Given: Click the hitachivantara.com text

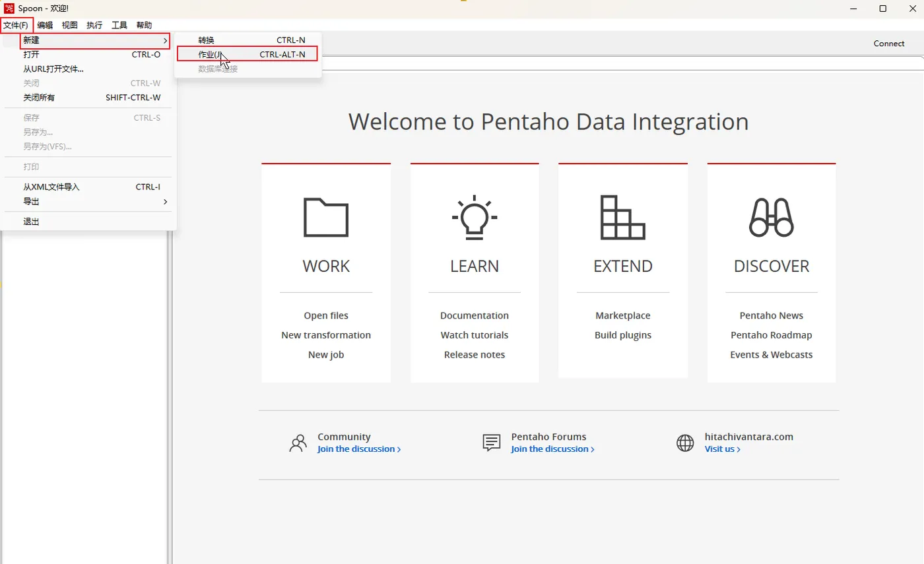Looking at the screenshot, I should coord(749,437).
